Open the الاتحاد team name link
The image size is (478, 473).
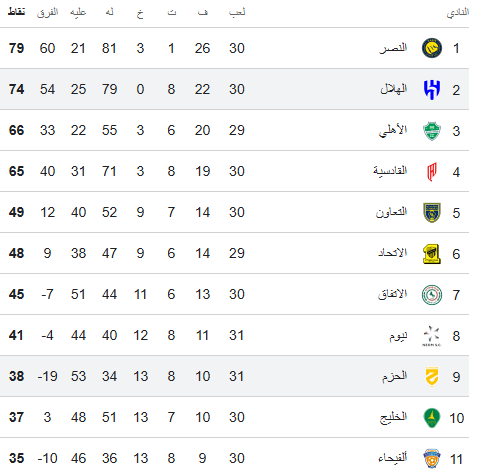tap(392, 253)
